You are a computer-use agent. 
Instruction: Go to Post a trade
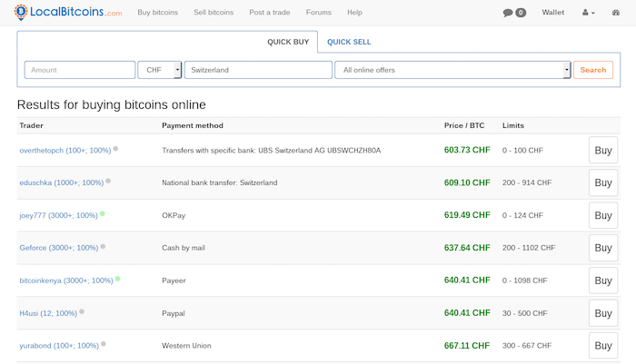coord(270,13)
